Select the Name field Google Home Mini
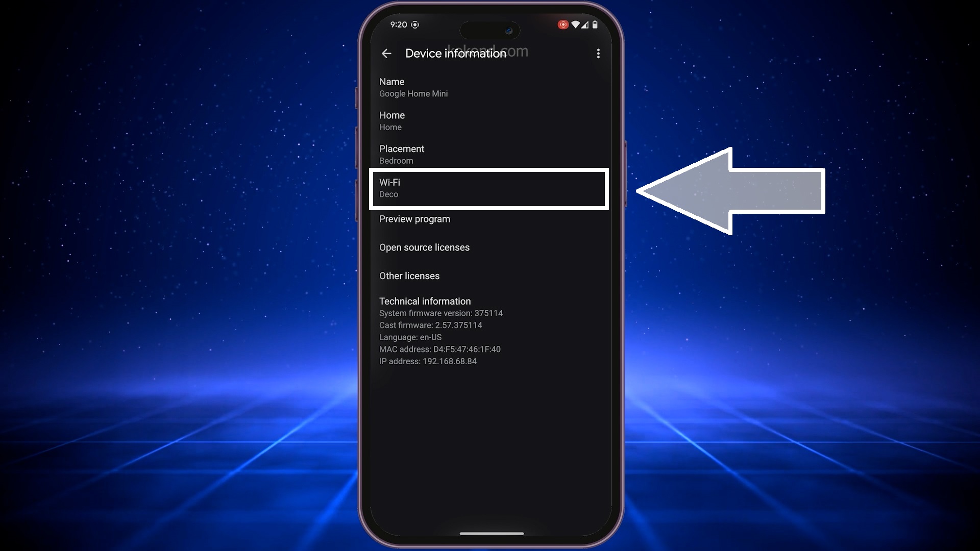Screen dimensions: 980x551 click(x=489, y=87)
